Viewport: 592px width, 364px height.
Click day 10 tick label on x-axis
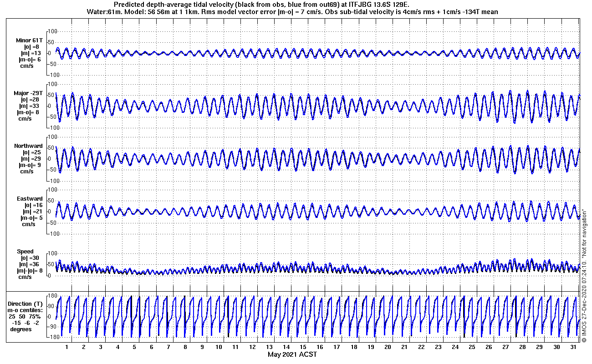click(219, 347)
